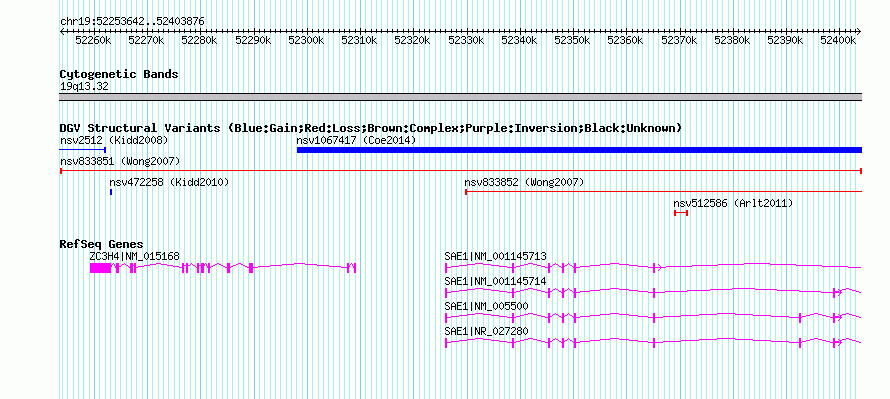Open the ZC3H4|NM_015168 gene label
The image size is (890, 399).
pyautogui.click(x=135, y=256)
